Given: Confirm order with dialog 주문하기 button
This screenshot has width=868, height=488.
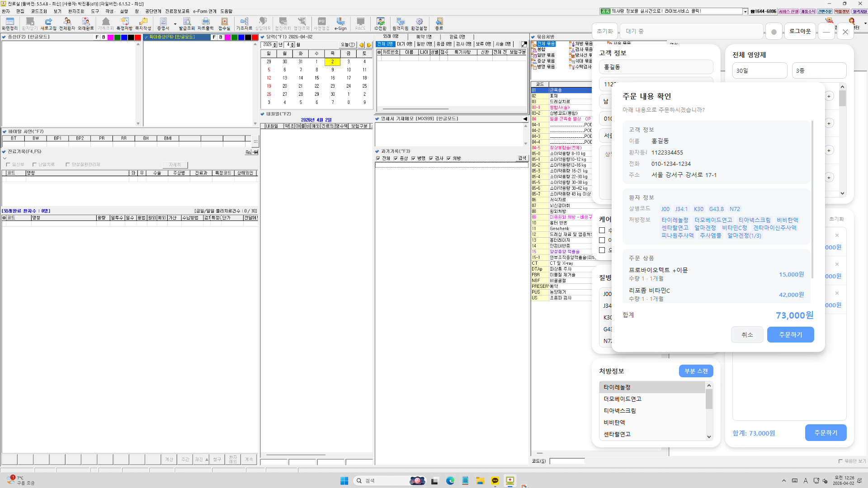Looking at the screenshot, I should 790,335.
